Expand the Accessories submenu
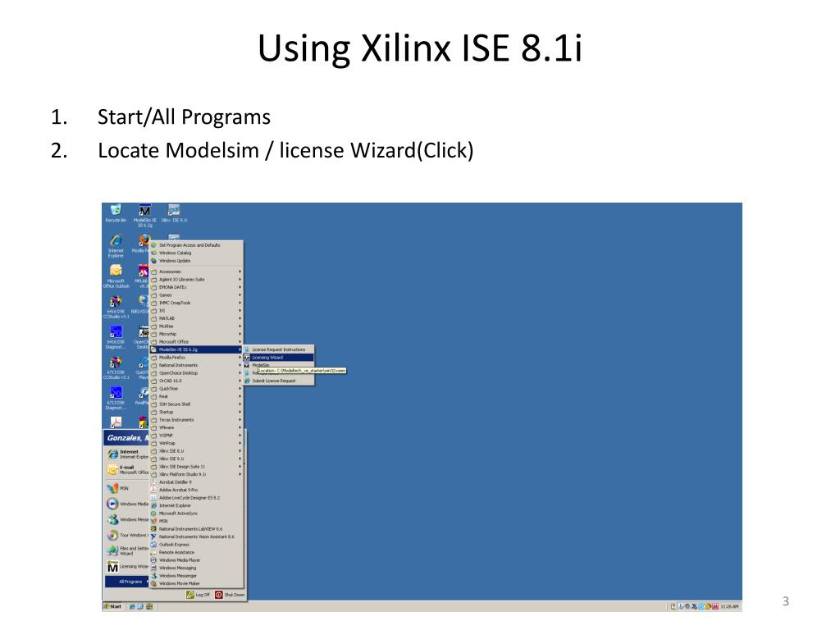 [x=197, y=272]
